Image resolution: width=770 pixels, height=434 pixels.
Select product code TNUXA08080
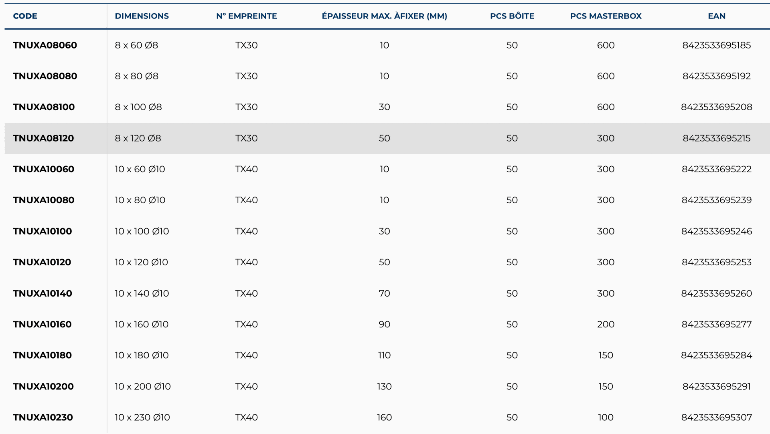coord(45,76)
